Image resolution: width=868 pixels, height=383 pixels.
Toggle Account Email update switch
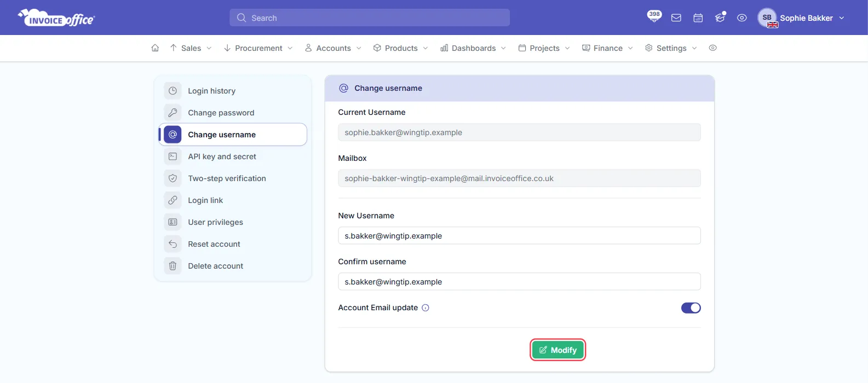691,308
